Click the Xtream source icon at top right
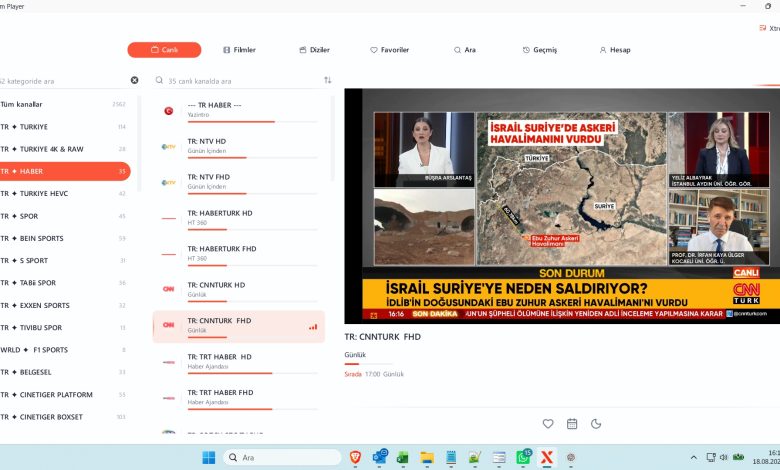Image resolution: width=780 pixels, height=470 pixels. [x=763, y=28]
